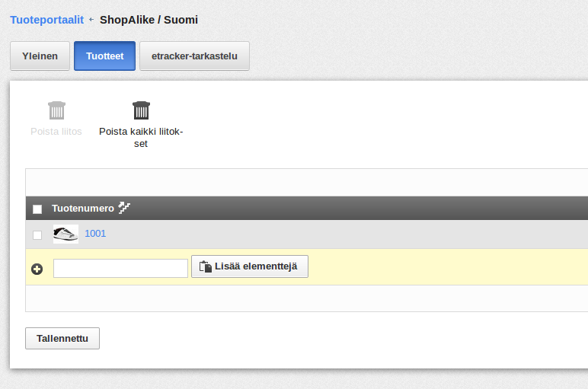Click the Poista kaikki liitokset label
The image size is (588, 389).
pos(141,138)
